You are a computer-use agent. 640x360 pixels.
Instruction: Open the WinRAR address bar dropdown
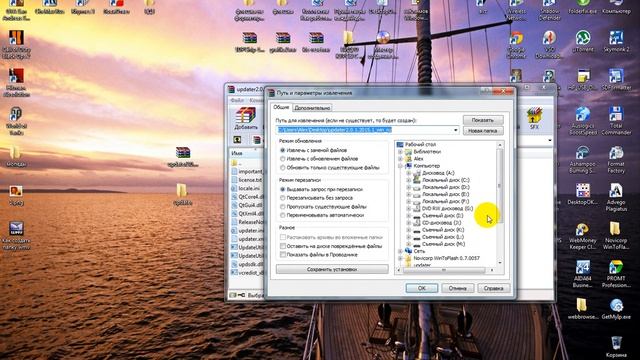[549, 140]
